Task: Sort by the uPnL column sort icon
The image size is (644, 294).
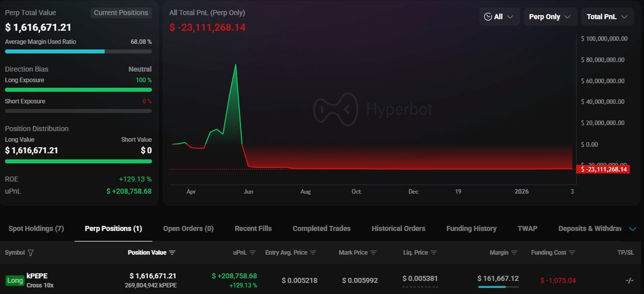Action: [x=253, y=253]
